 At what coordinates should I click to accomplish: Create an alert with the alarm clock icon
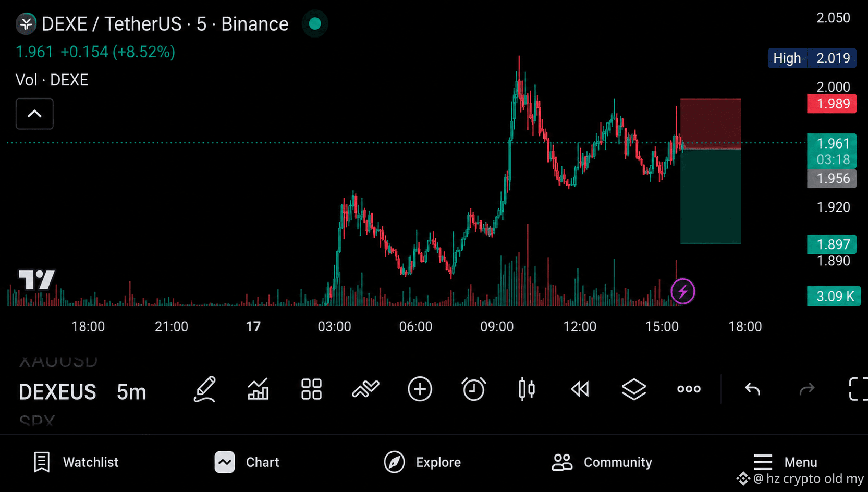click(x=473, y=389)
